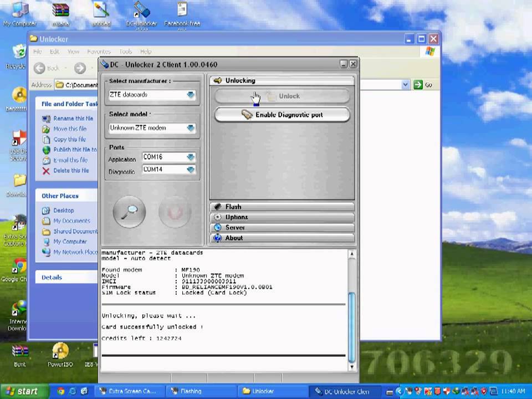Open Shared Documents in Other Places

point(75,232)
